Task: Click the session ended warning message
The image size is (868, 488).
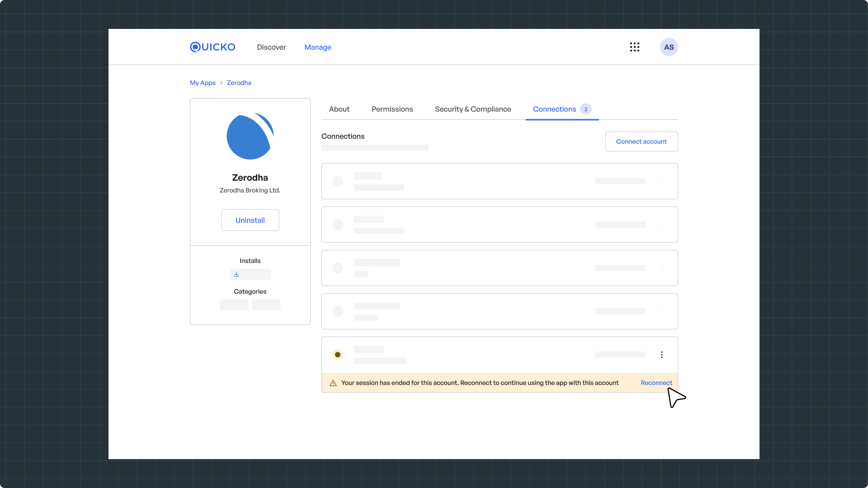Action: click(x=480, y=383)
